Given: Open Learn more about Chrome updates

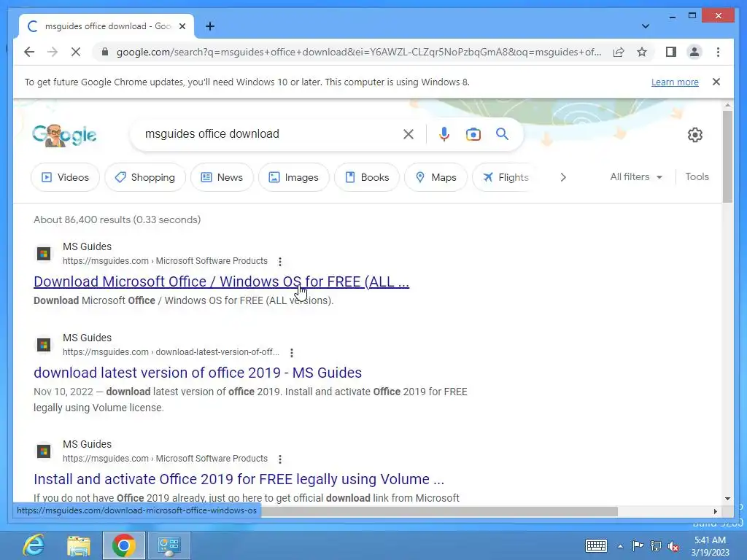Looking at the screenshot, I should click(675, 82).
